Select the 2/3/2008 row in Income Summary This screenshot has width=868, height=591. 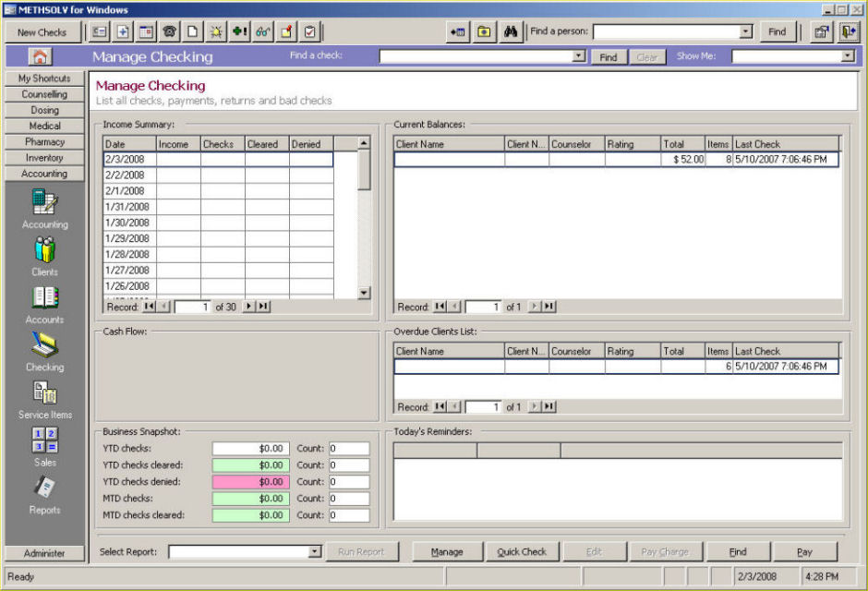point(218,160)
